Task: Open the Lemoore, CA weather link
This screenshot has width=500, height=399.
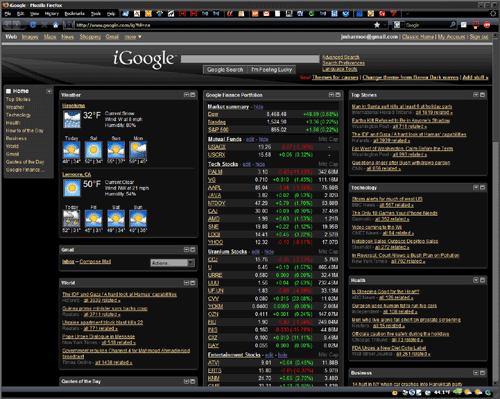Action: [x=76, y=175]
